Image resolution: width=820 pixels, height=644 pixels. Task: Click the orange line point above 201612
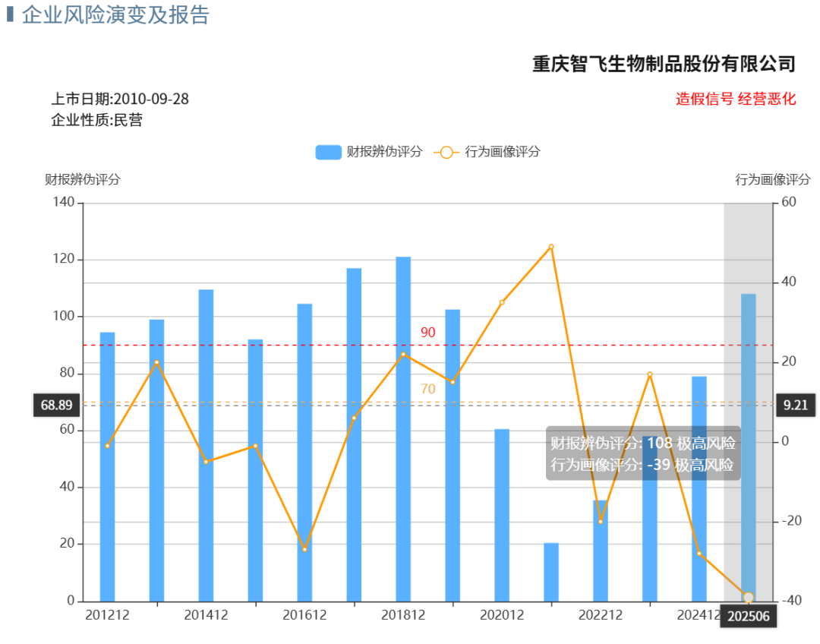click(x=304, y=549)
